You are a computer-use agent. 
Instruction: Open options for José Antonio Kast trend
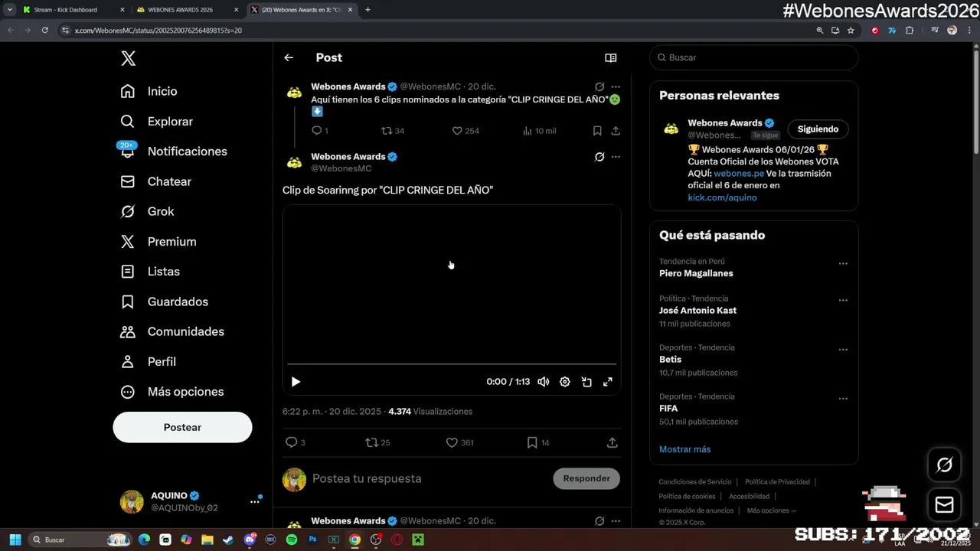point(843,301)
